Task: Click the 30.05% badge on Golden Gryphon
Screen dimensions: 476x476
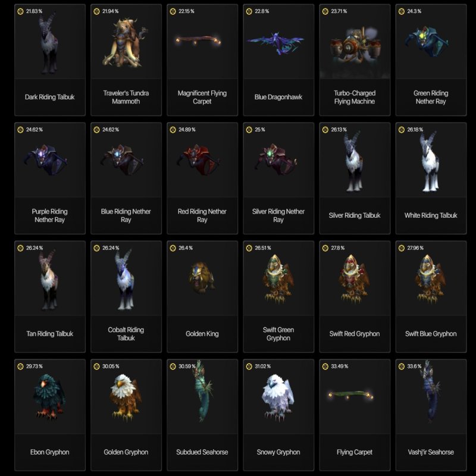Action: [107, 367]
